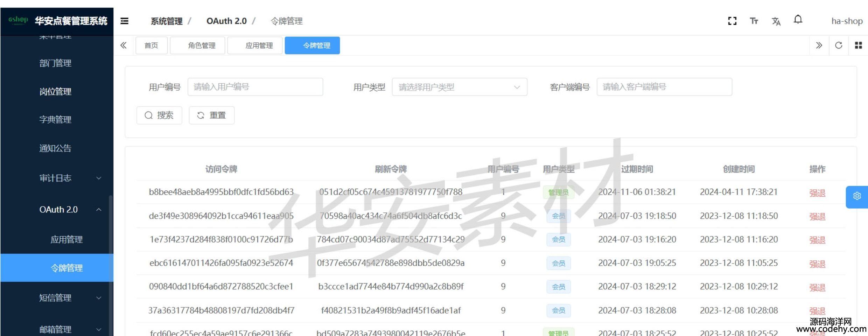This screenshot has width=868, height=336.
Task: Click 强退 for token ebc616147011426f
Action: click(x=817, y=264)
